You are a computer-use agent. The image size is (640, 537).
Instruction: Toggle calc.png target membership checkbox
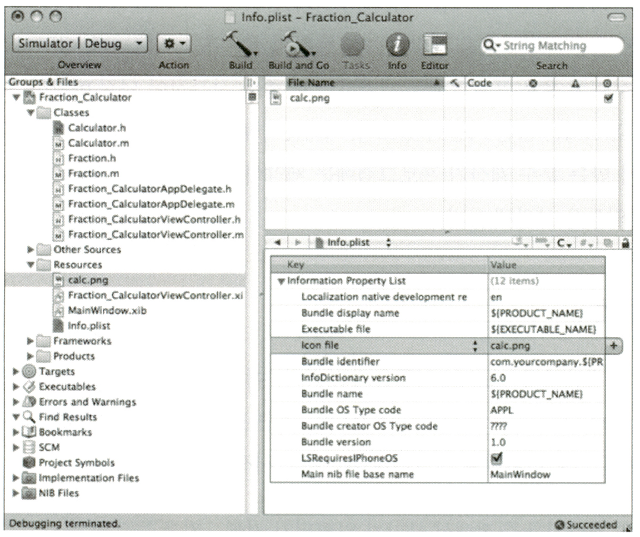[608, 98]
